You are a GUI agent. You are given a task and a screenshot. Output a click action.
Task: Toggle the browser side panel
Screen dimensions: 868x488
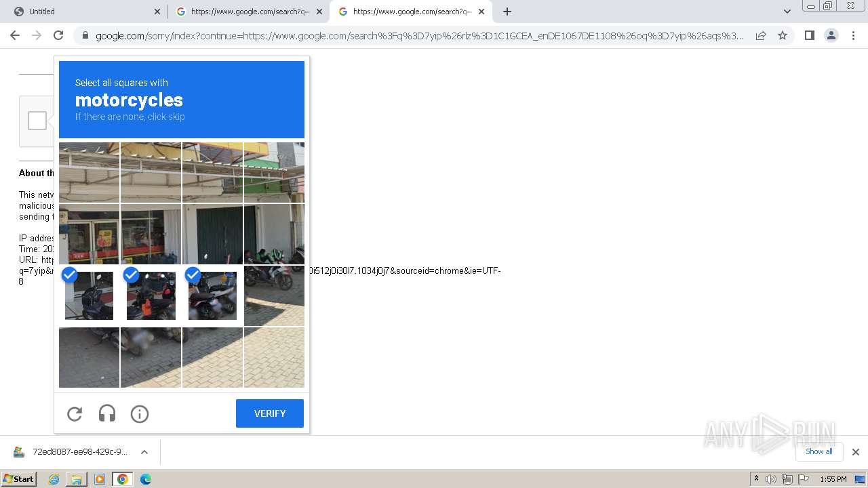click(x=810, y=35)
